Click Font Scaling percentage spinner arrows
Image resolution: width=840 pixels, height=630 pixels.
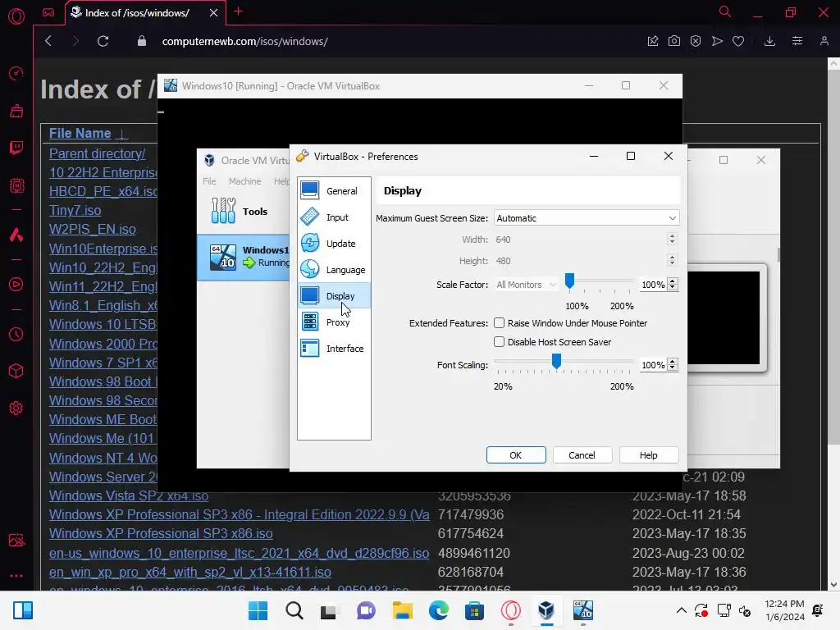(x=673, y=365)
